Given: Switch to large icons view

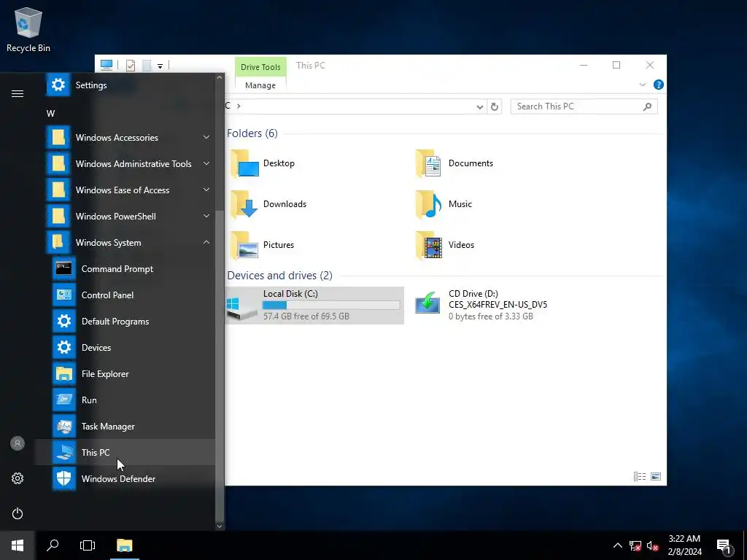Looking at the screenshot, I should 656,477.
